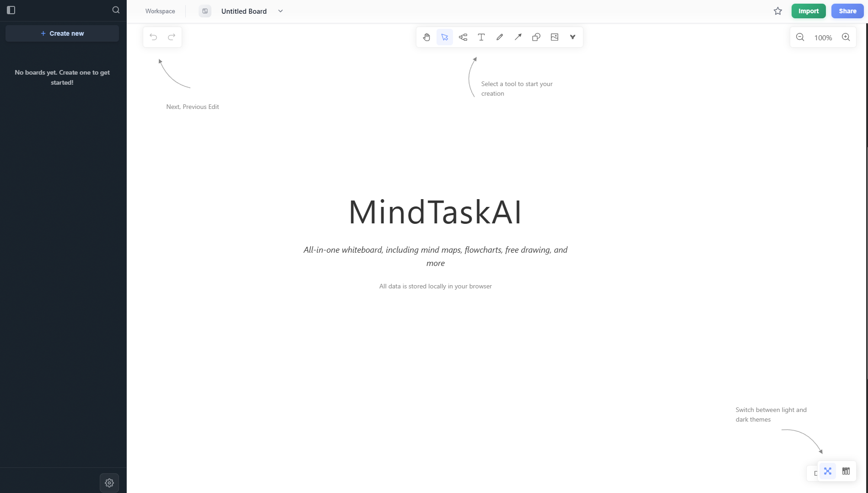Viewport: 868px width, 493px height.
Task: Star the board as favorite
Action: click(778, 11)
